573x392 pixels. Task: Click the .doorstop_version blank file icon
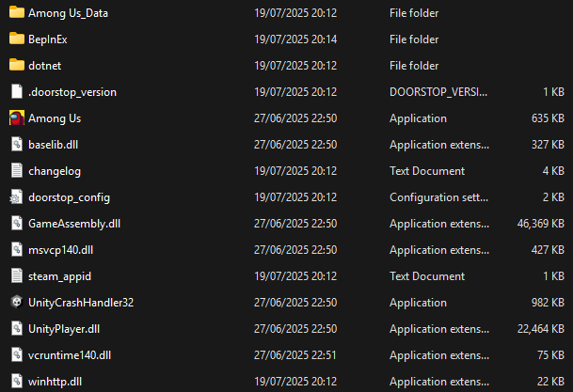pyautogui.click(x=16, y=91)
